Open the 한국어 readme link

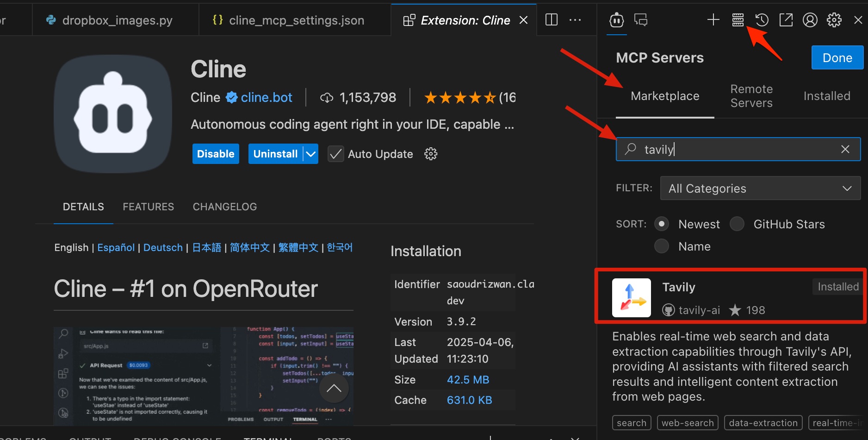tap(340, 248)
